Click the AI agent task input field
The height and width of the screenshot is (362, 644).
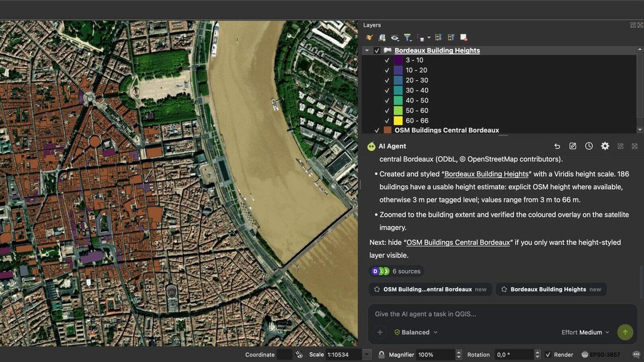point(502,314)
